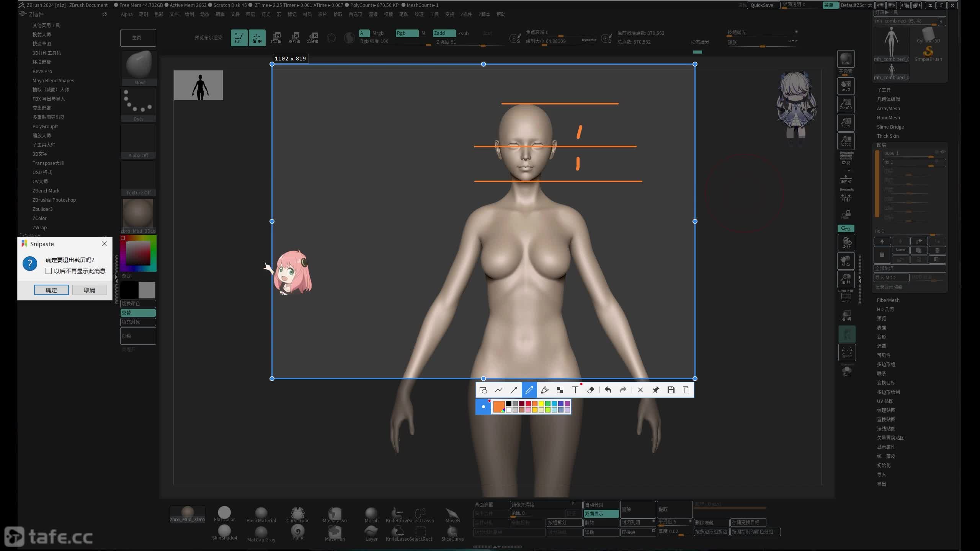Open the 帮助 help menu

click(501, 14)
